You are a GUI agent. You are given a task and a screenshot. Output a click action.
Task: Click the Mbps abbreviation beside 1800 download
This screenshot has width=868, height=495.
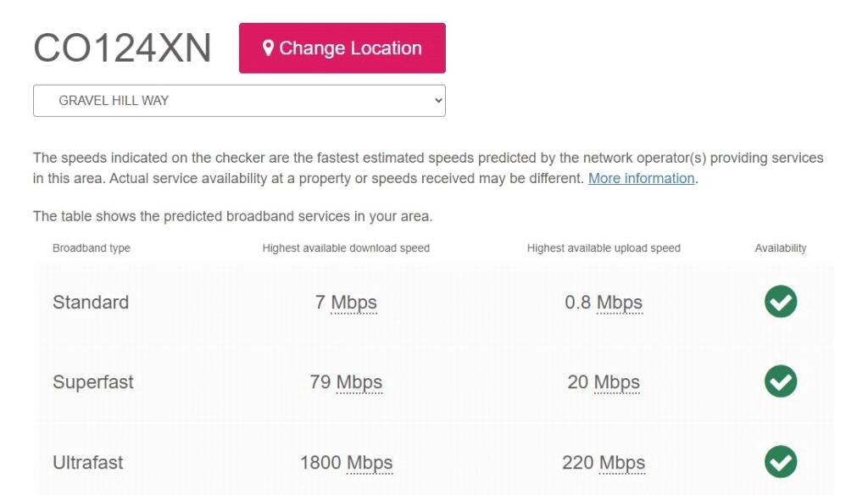pos(370,463)
